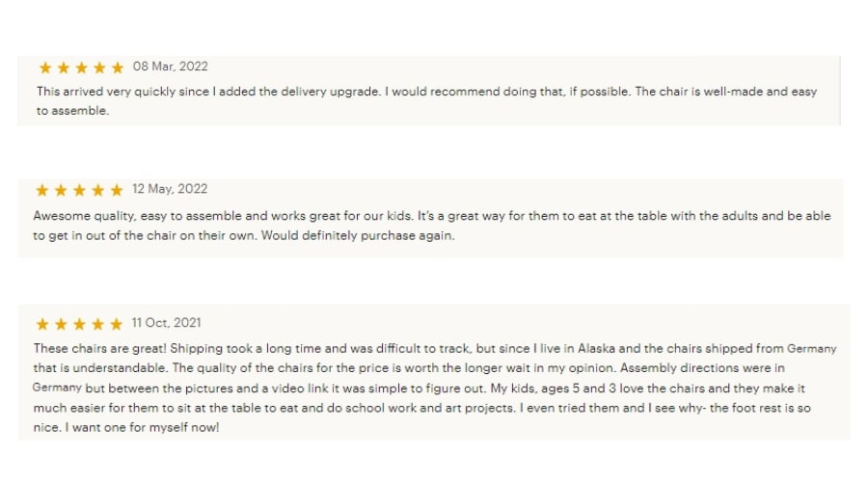Click second star of 08 Mar, 2022 review
The image size is (868, 482).
coord(64,67)
